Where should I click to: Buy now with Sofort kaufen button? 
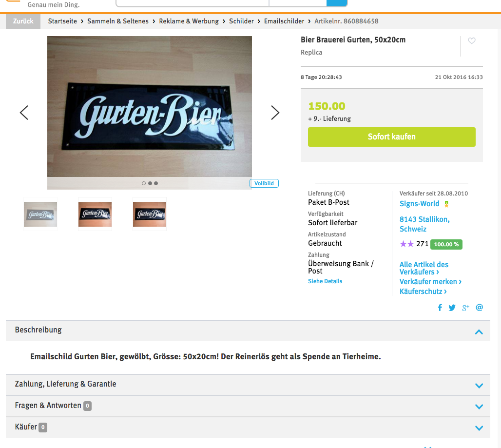[x=392, y=137]
